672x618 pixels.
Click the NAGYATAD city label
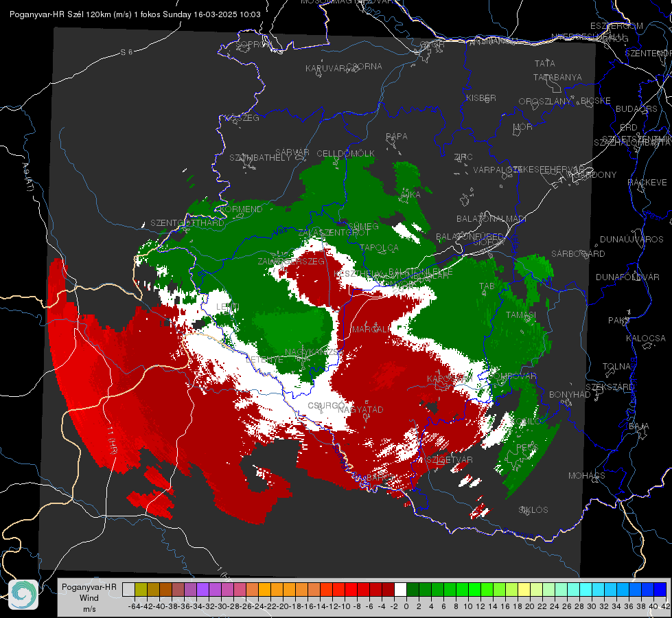360,409
